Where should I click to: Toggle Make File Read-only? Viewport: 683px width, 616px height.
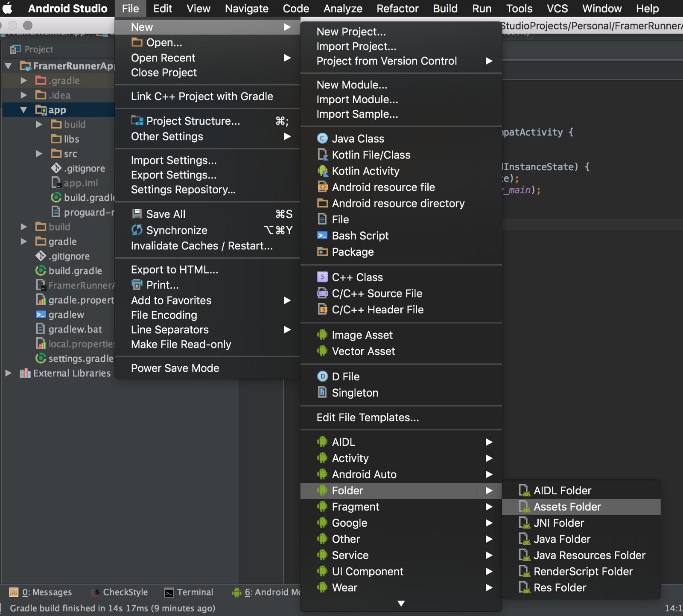tap(181, 344)
